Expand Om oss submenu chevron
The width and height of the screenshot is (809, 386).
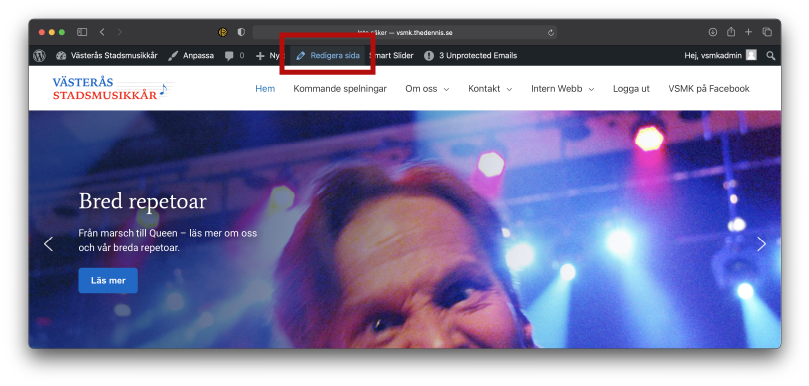pos(446,89)
